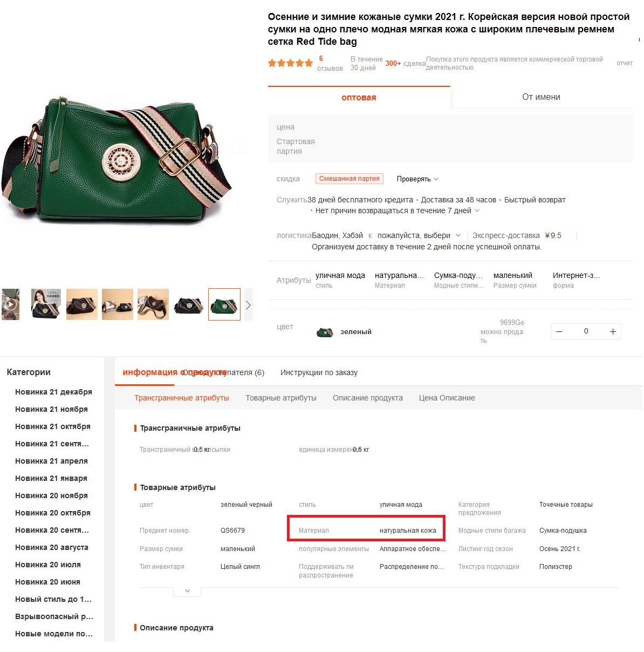Decrease quantity with the minus button
The image size is (644, 652).
[559, 331]
